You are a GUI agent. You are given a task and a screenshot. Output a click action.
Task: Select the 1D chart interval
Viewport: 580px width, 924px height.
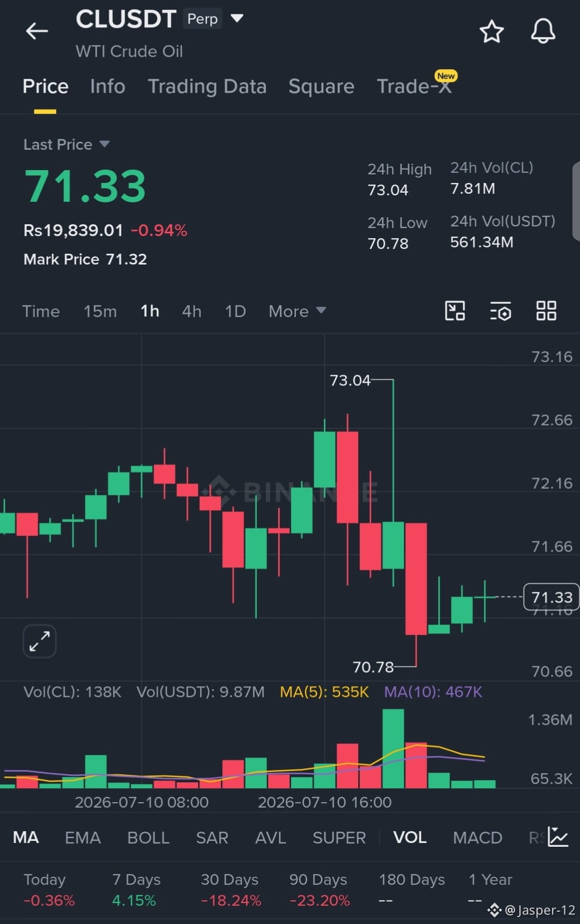pyautogui.click(x=235, y=311)
